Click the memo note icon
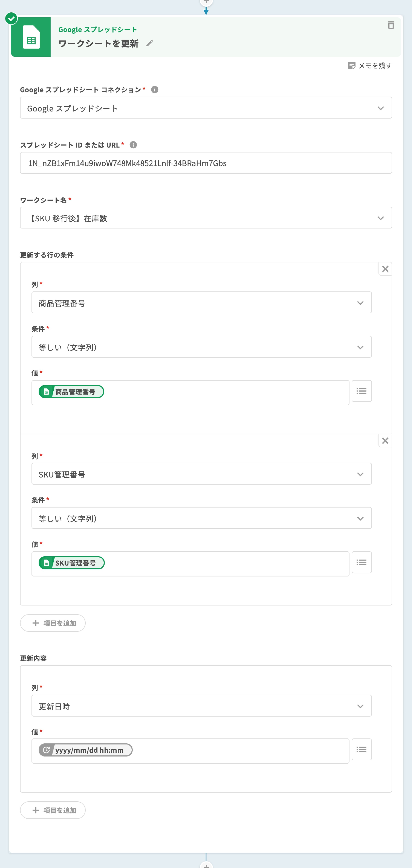The image size is (412, 868). point(351,65)
